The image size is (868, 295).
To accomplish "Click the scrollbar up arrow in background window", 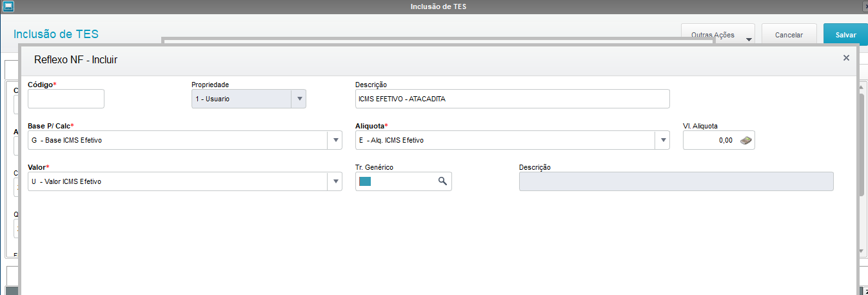I will pyautogui.click(x=862, y=86).
